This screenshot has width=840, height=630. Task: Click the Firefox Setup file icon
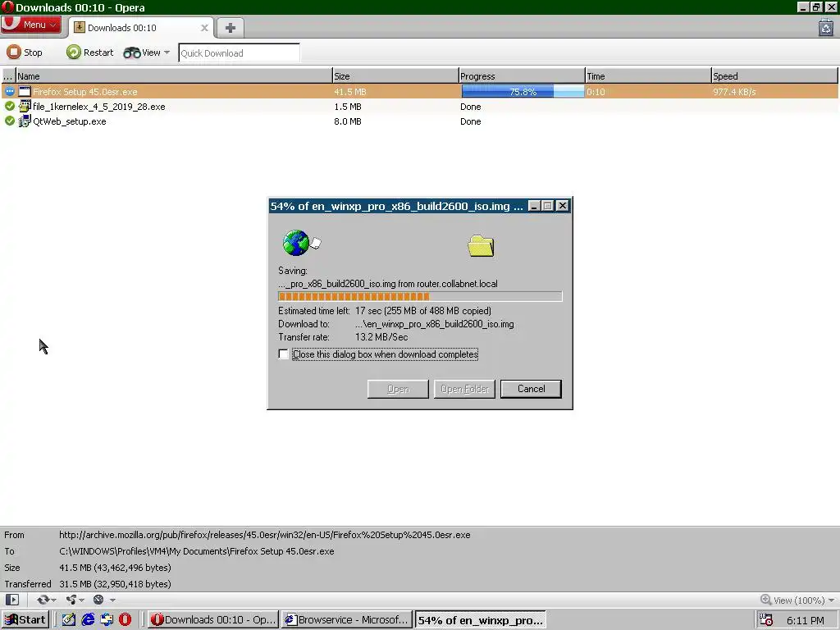pyautogui.click(x=25, y=92)
